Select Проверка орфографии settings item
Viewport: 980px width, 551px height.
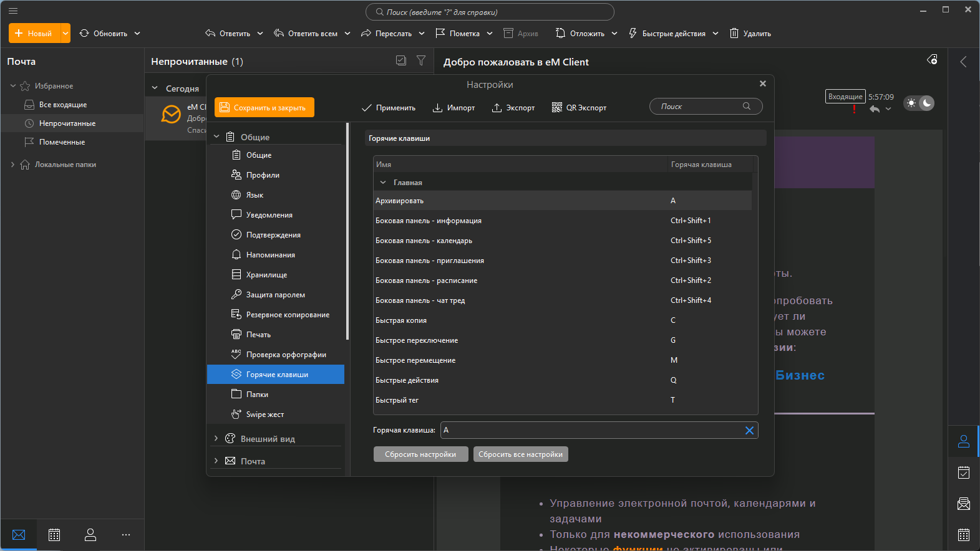286,355
